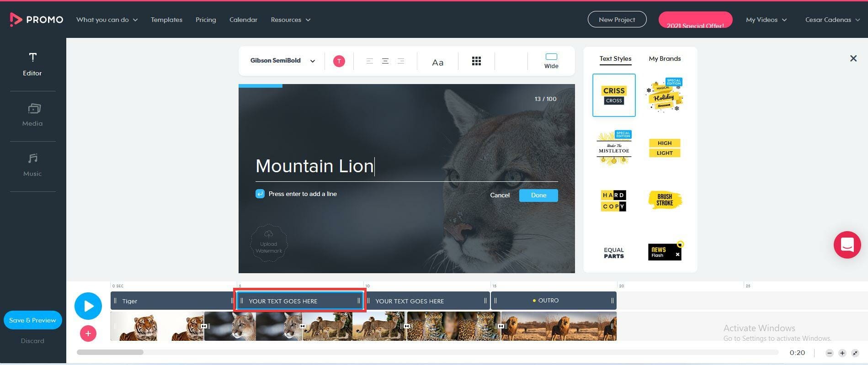Viewport: 868px width, 365px height.
Task: Click transition icon between leopard and lion clips
Action: pyautogui.click(x=501, y=326)
